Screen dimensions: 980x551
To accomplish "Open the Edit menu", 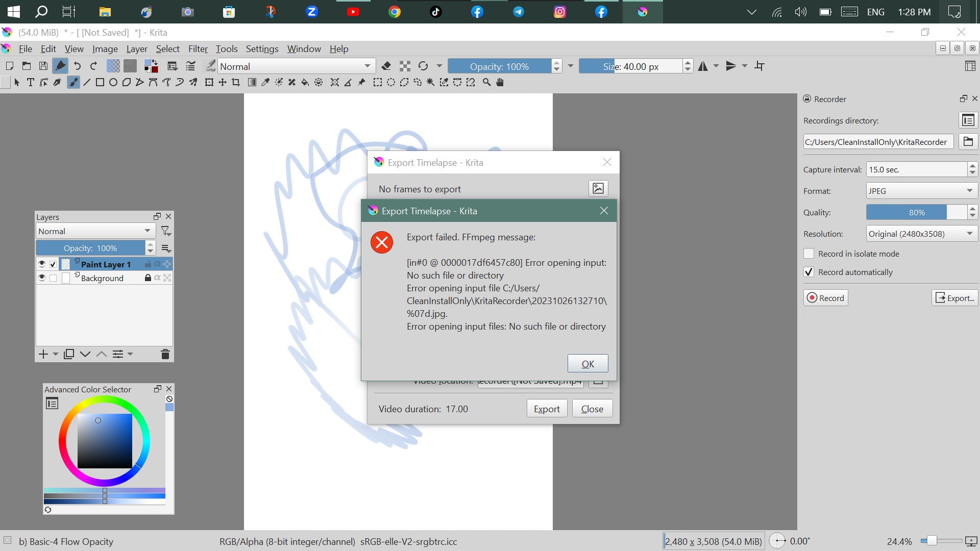I will (x=48, y=48).
